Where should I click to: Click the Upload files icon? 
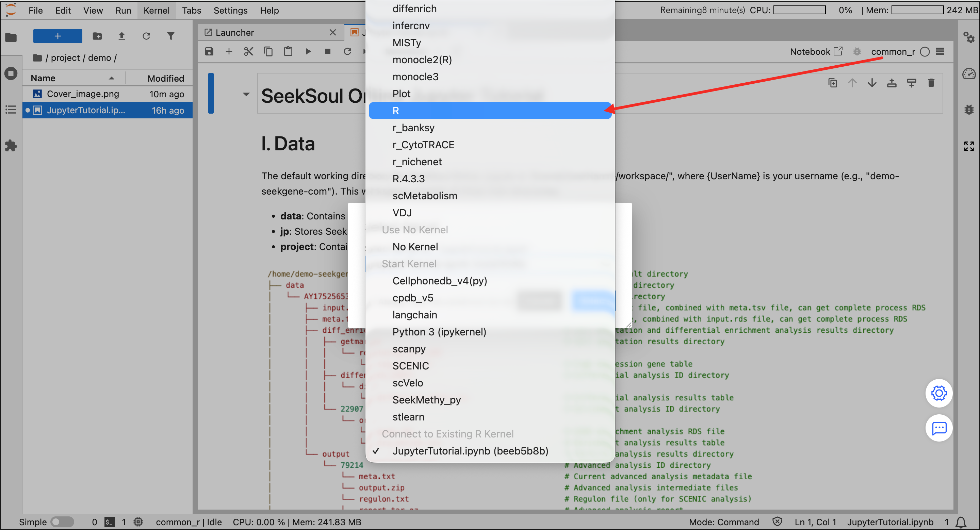[x=122, y=36]
